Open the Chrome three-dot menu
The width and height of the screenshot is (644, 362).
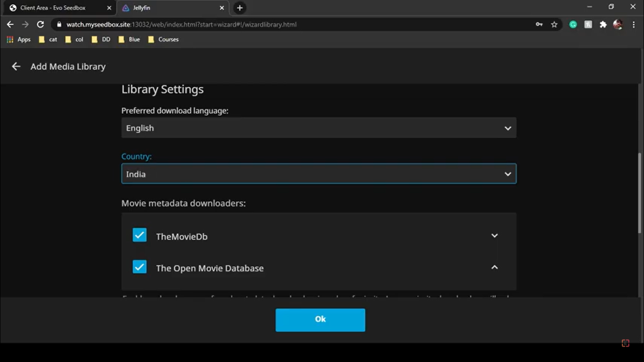coord(634,24)
